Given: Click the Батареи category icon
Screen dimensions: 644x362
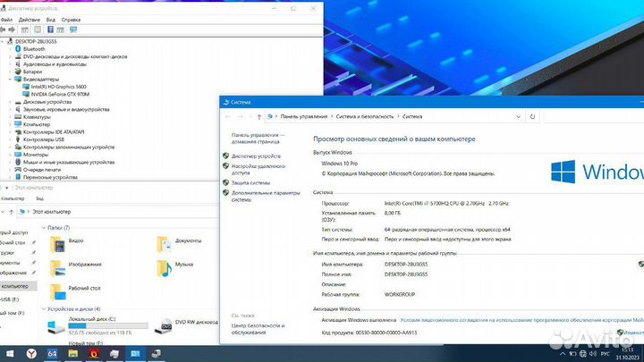Looking at the screenshot, I should (x=18, y=72).
